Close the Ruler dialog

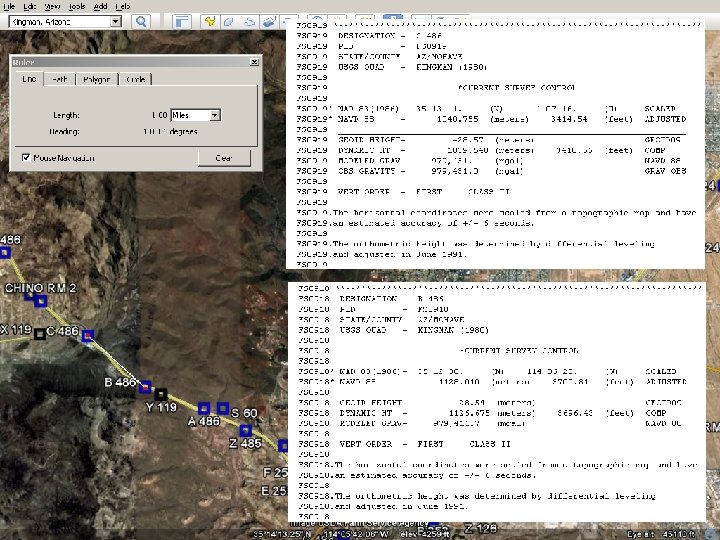click(254, 62)
